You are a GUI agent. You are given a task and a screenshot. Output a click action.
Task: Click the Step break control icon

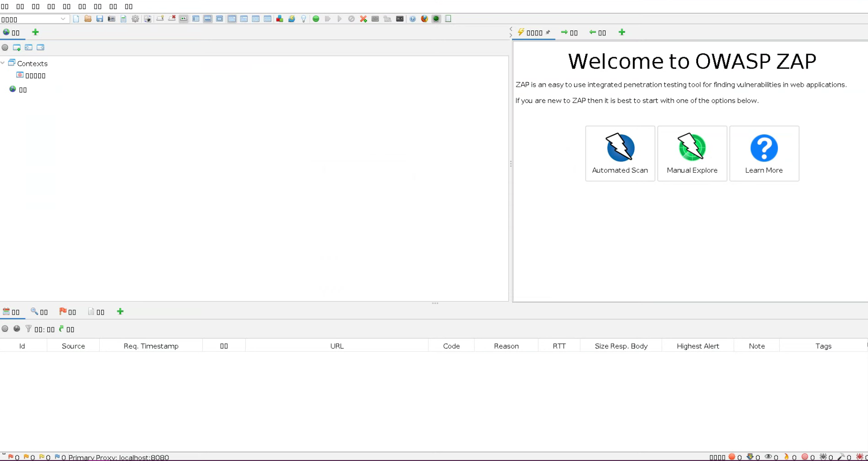(x=328, y=19)
